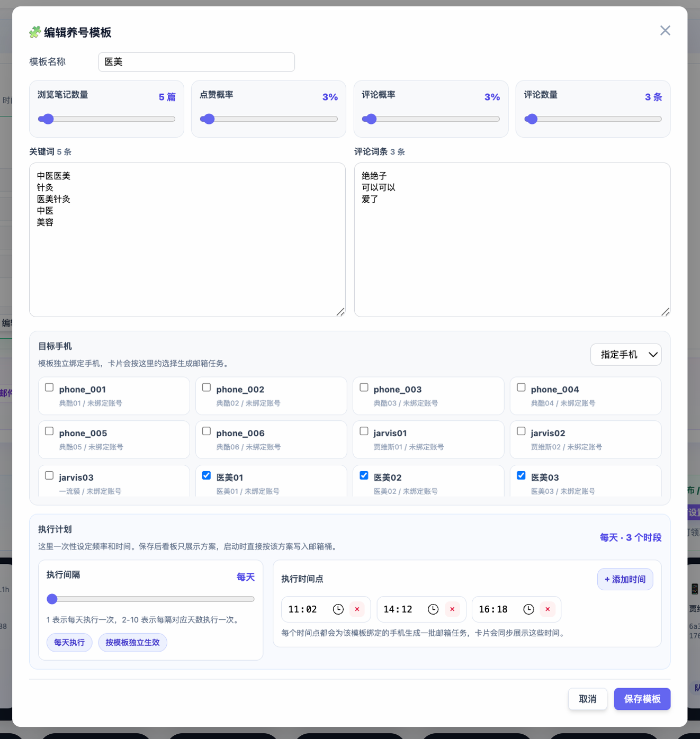Click the 模板名称 input field
The height and width of the screenshot is (739, 700).
pos(196,62)
